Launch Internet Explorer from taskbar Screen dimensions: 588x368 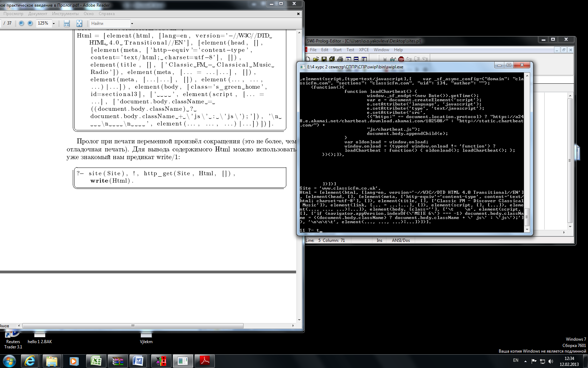30,361
